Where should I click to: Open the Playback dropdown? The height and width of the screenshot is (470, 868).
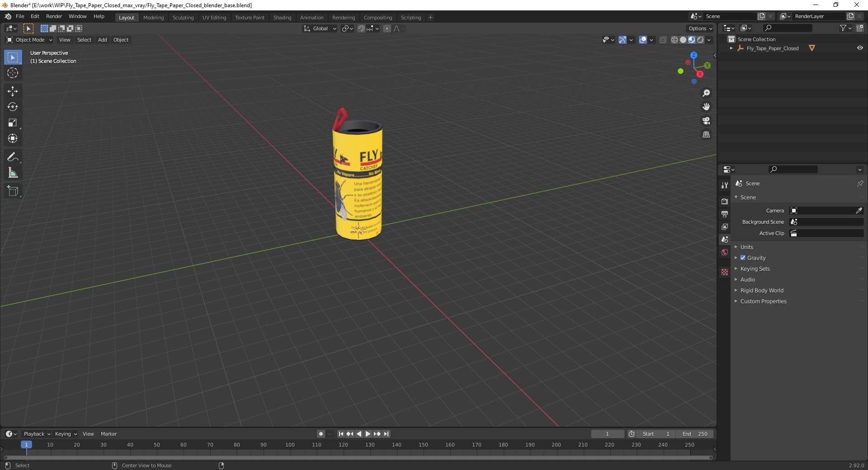coord(37,434)
